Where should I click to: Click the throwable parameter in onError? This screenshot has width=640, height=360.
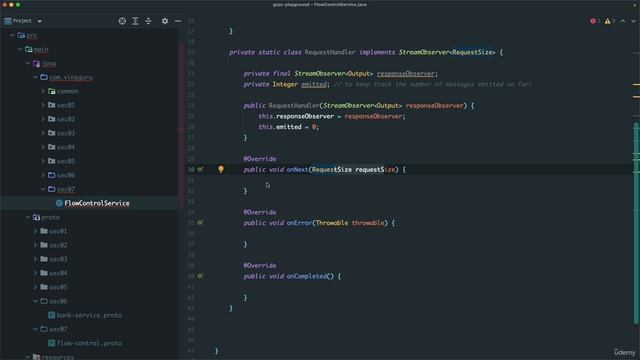click(368, 223)
